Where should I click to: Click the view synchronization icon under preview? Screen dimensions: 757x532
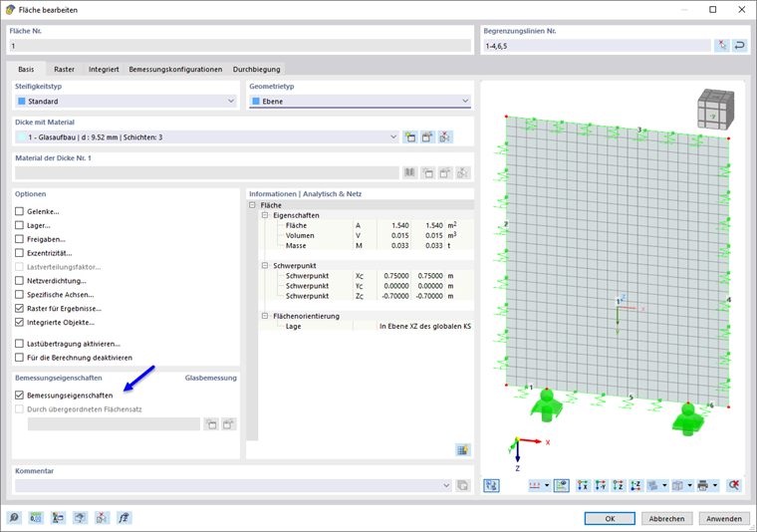click(491, 485)
